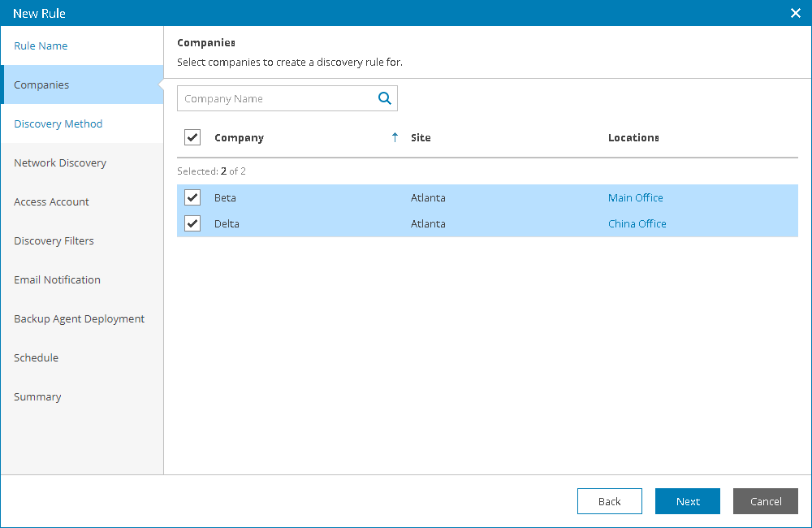Toggle ascending sort arrow on Company column
This screenshot has width=812, height=528.
point(395,137)
